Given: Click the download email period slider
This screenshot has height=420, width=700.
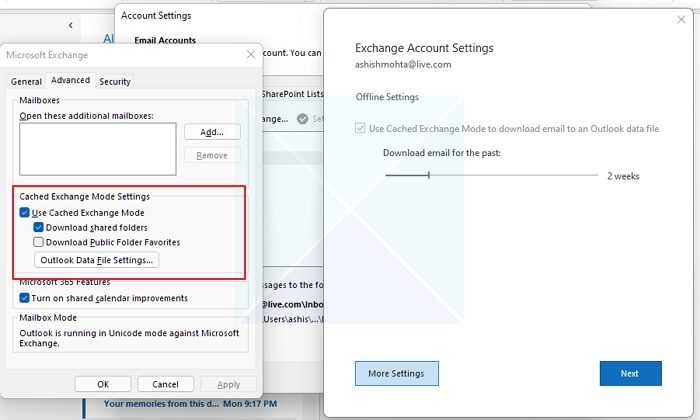Looking at the screenshot, I should tap(491, 175).
